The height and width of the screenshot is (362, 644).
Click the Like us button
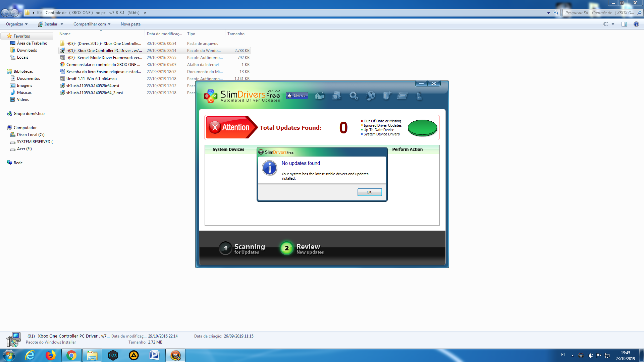click(297, 96)
